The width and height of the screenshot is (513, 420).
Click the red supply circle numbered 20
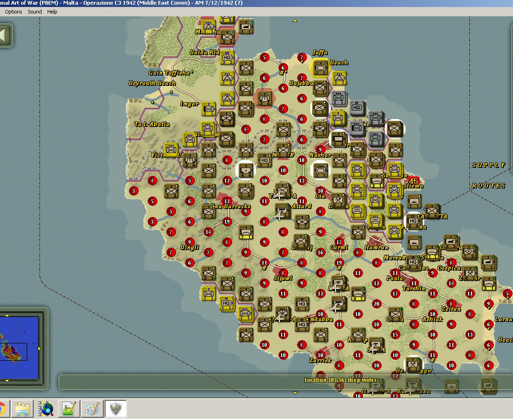click(376, 304)
